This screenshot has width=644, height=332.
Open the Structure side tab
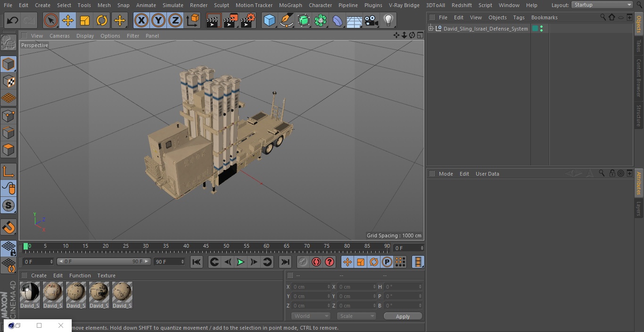coord(639,115)
